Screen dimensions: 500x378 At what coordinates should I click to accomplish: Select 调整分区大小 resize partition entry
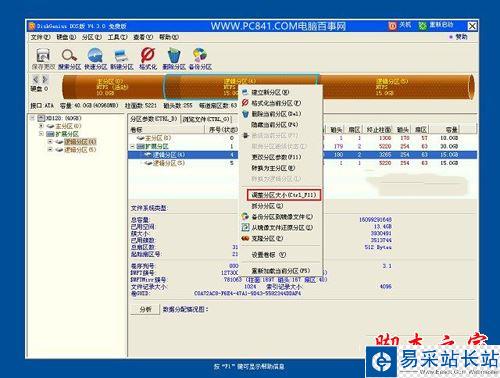(x=283, y=195)
